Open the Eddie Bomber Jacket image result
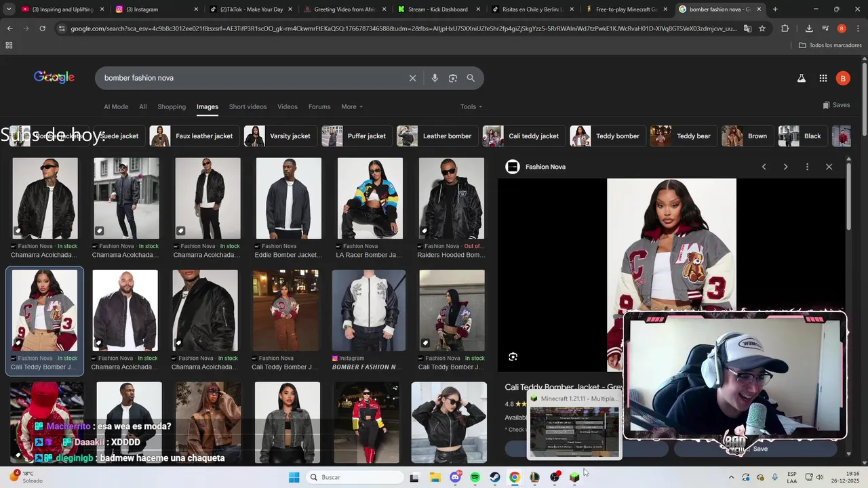Viewport: 868px width, 488px height. click(x=288, y=199)
